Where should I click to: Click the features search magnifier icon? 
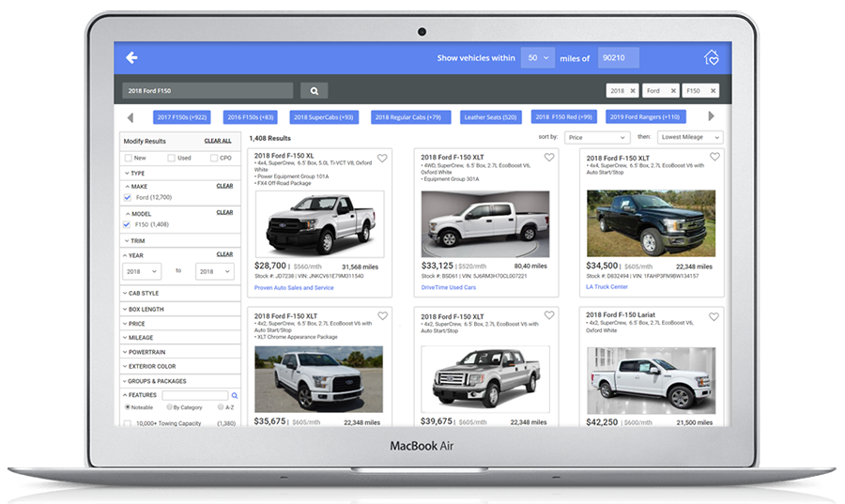pos(235,395)
